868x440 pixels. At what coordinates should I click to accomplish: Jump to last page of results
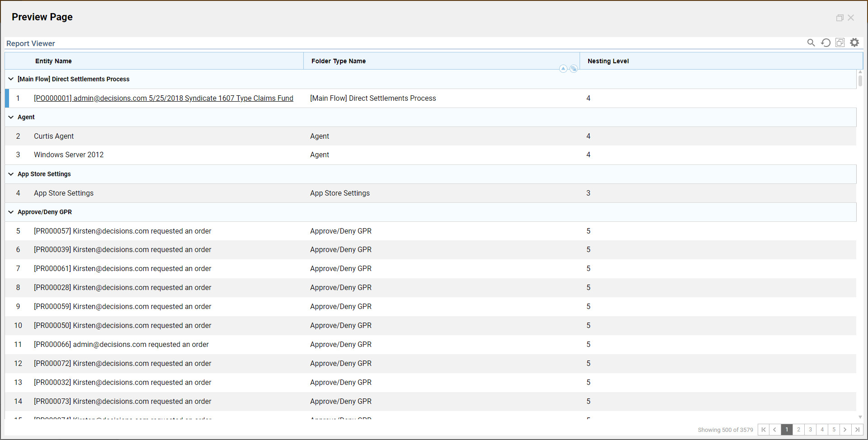[x=857, y=430]
